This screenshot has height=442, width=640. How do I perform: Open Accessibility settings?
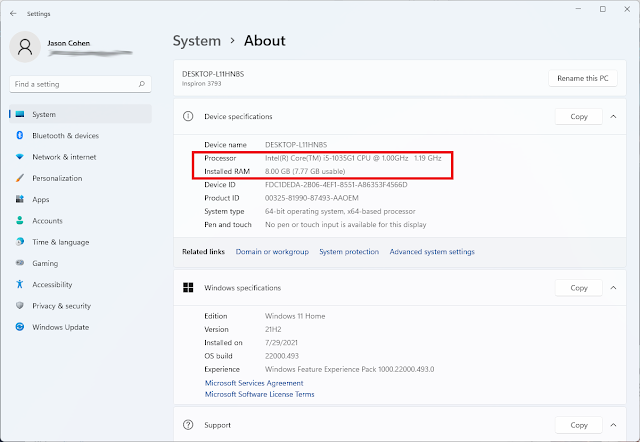pyautogui.click(x=80, y=284)
